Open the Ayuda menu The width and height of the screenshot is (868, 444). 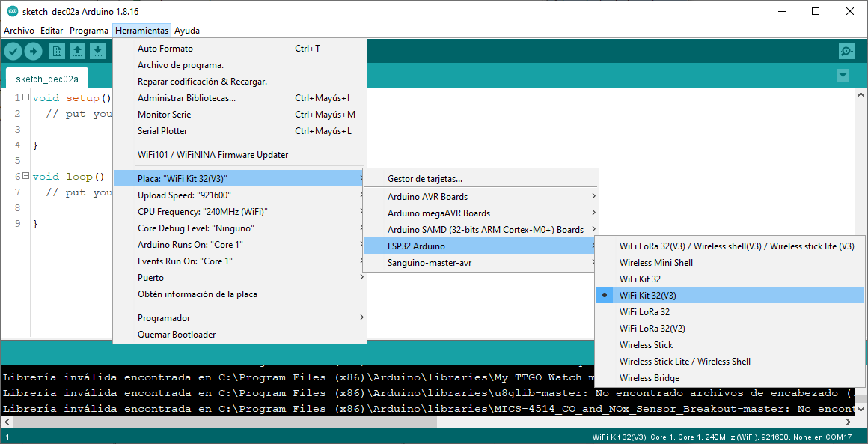point(187,31)
